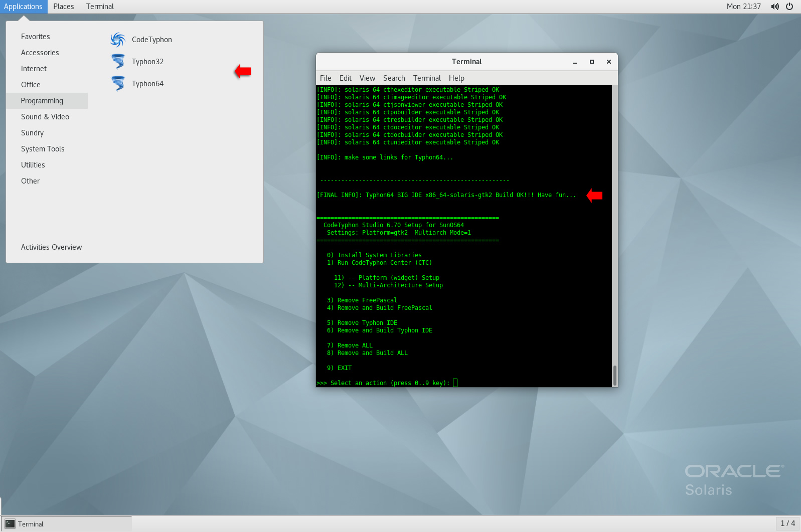The image size is (801, 532).
Task: Click the '3) Remove FreePascal' line
Action: (362, 300)
